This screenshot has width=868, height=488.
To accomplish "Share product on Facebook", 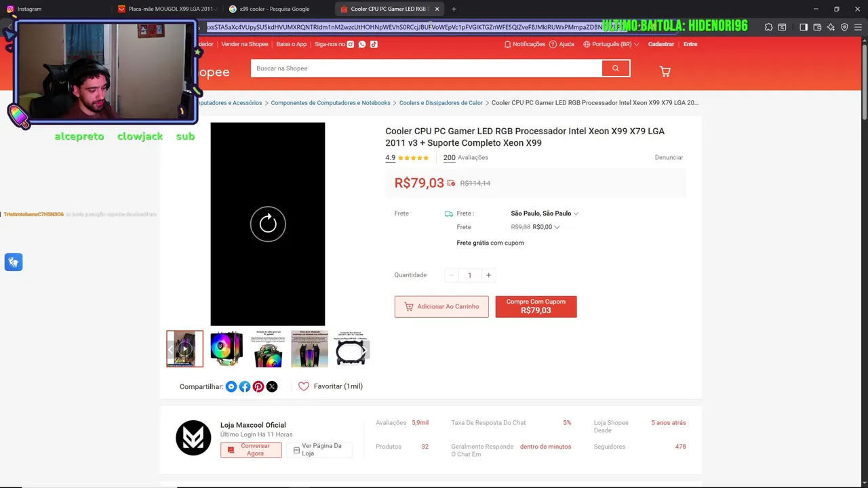I will [245, 386].
